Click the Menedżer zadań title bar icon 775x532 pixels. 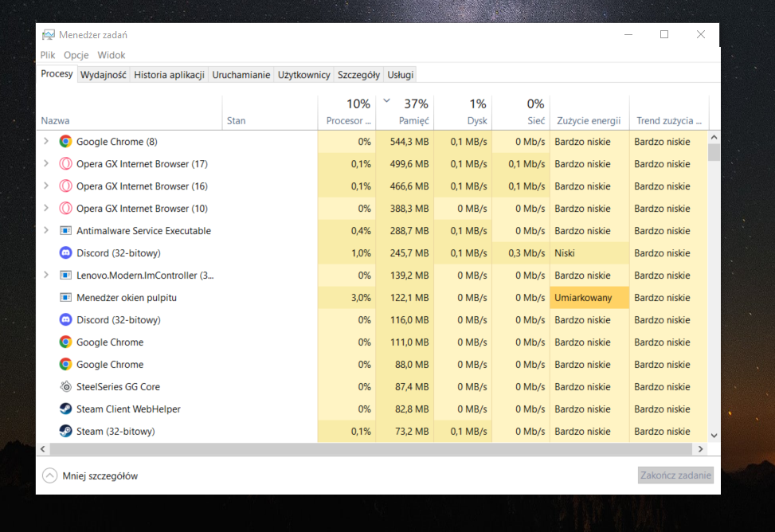pos(48,34)
